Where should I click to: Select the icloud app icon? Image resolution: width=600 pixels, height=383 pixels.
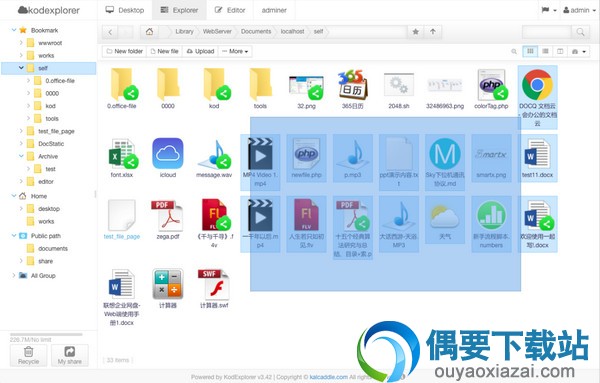(168, 153)
